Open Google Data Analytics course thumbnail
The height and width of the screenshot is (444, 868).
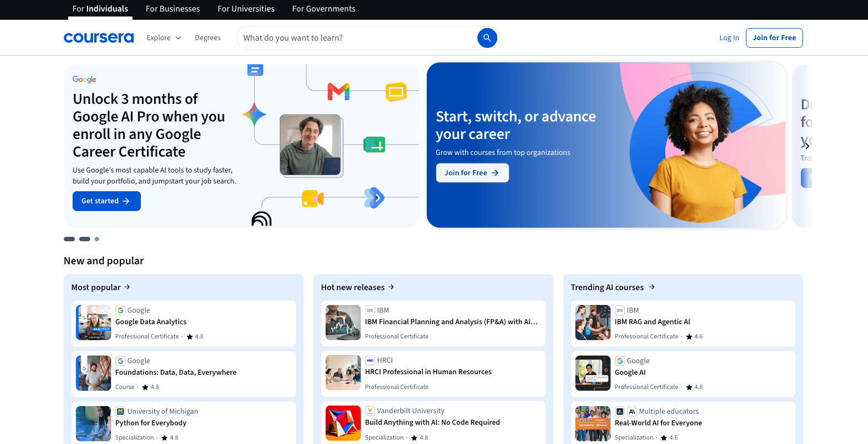(94, 323)
